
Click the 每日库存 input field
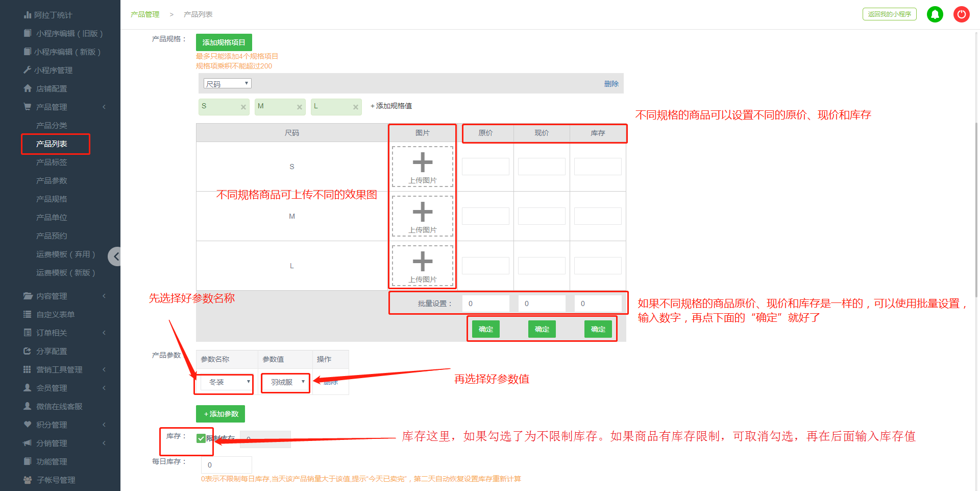(x=226, y=465)
